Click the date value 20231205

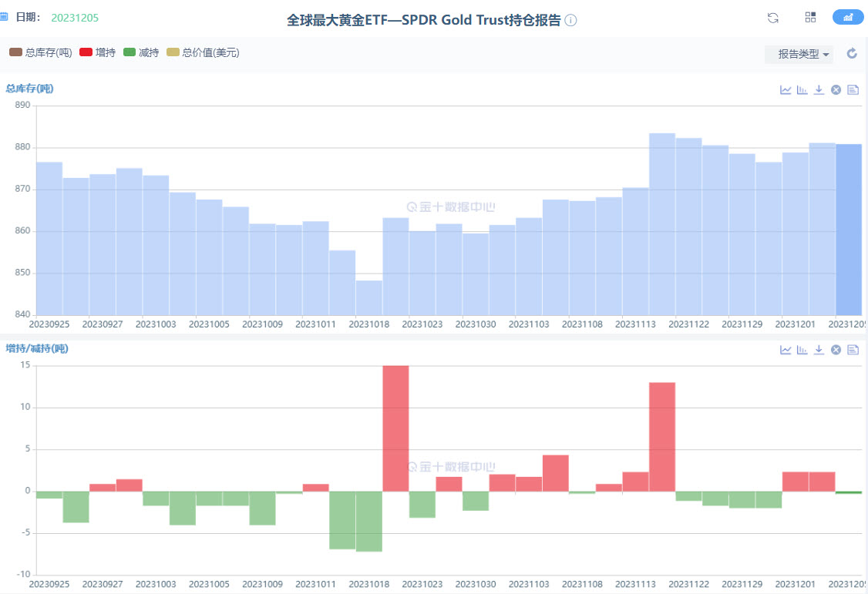(x=75, y=18)
